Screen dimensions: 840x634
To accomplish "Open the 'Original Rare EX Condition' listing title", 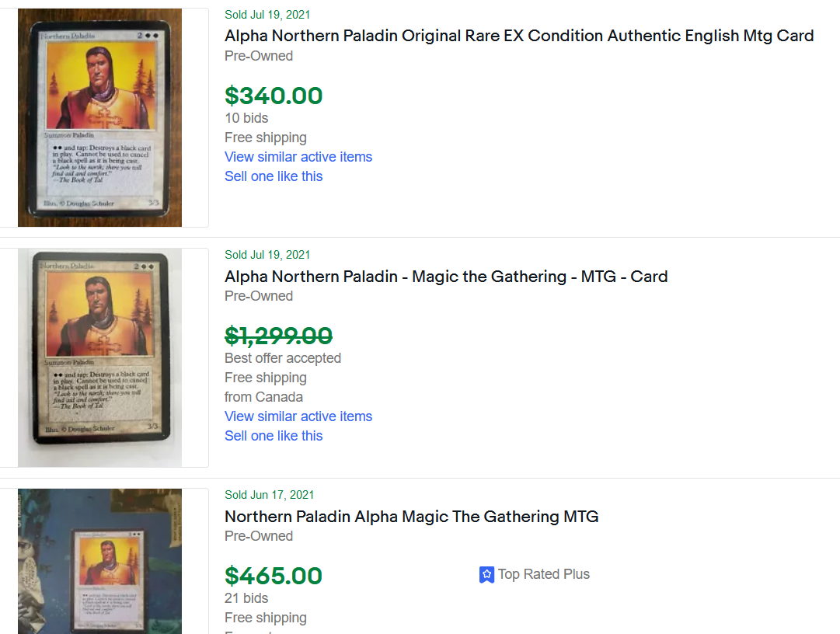I will tap(519, 36).
